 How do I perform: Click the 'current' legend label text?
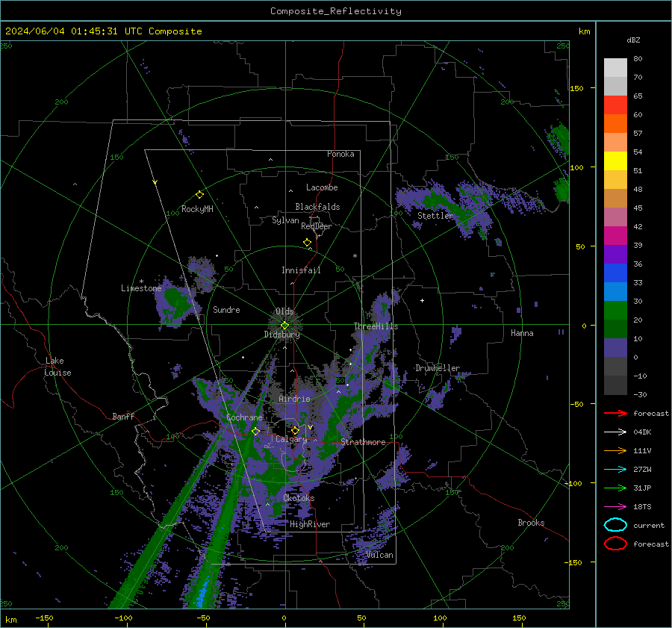(649, 525)
